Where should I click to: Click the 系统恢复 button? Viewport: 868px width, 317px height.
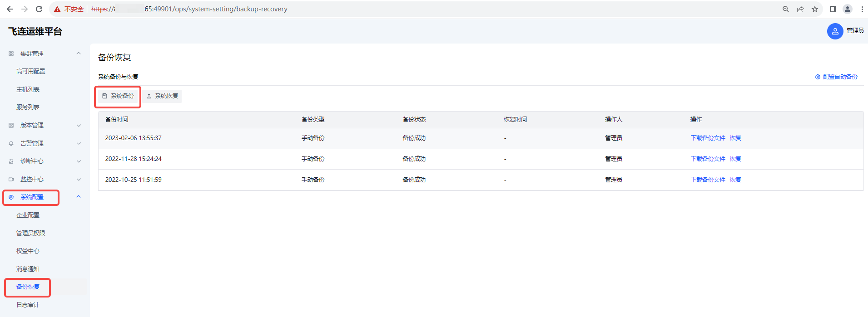click(x=163, y=96)
